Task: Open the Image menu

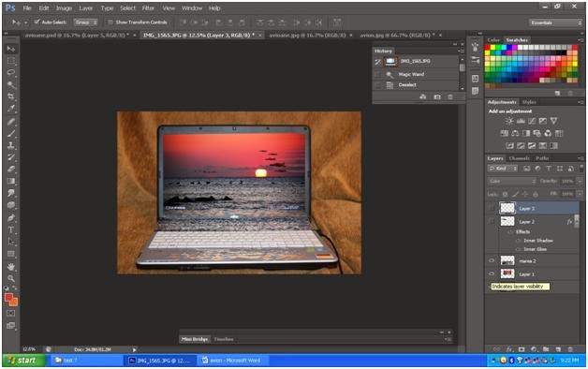Action: pos(64,7)
